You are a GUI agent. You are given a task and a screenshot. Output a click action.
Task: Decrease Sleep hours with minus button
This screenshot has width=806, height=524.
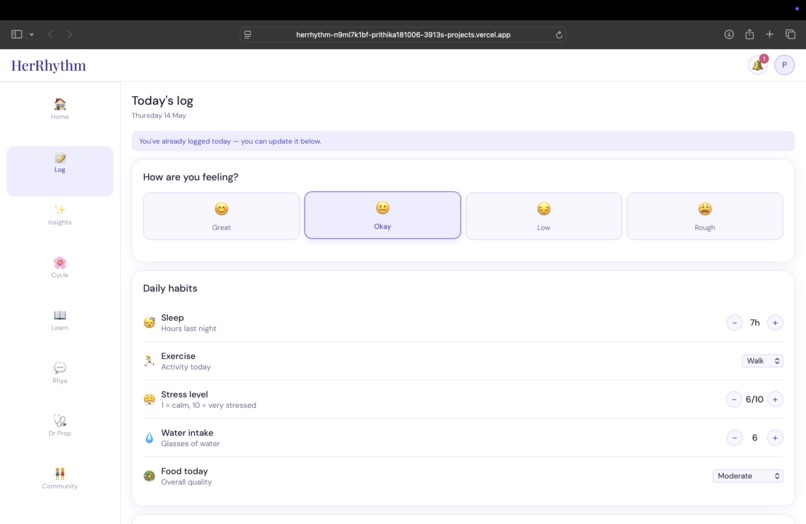(735, 323)
